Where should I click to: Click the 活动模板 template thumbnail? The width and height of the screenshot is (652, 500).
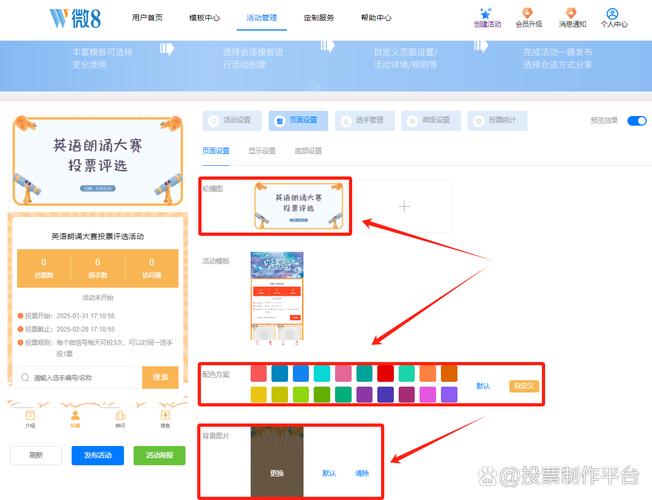tap(275, 297)
